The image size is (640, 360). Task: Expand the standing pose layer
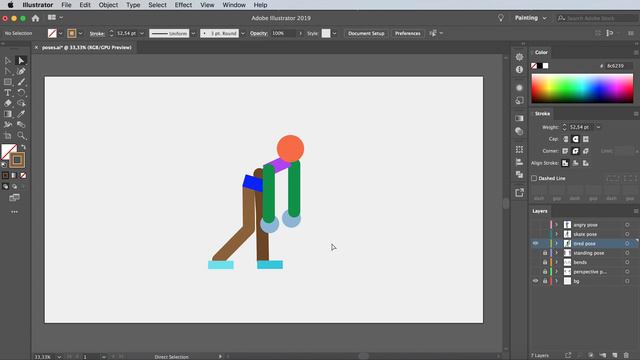[x=556, y=253]
